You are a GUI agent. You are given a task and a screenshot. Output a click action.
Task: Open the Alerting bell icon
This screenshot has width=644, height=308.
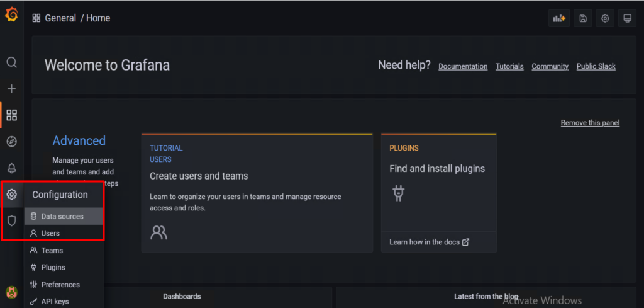11,168
